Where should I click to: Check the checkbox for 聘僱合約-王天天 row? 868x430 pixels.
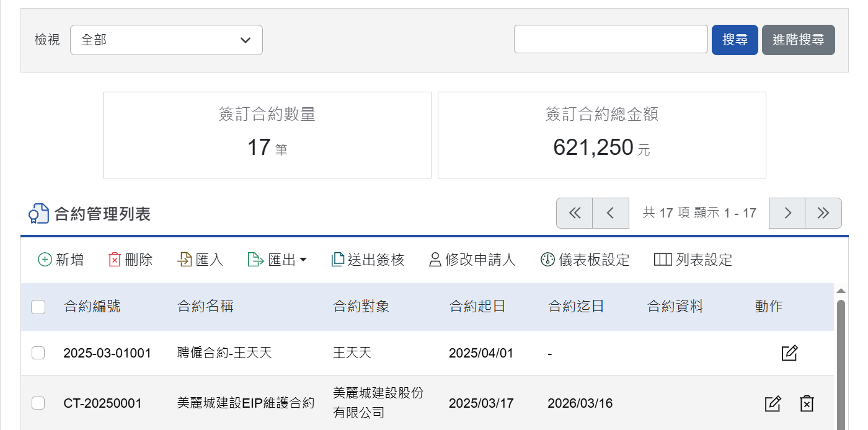tap(38, 353)
